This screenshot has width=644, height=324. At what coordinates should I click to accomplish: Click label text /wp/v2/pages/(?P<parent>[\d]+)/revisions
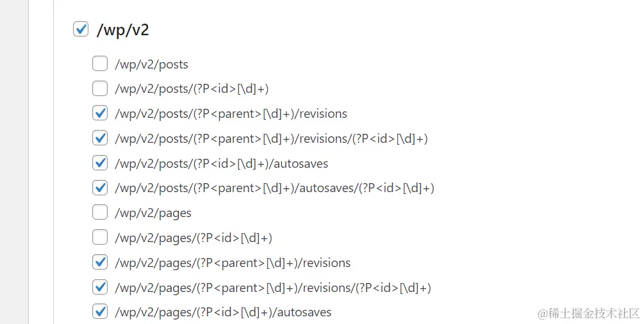[x=233, y=263]
